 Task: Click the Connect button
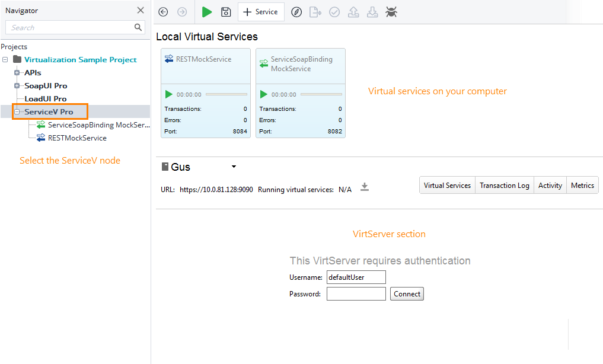click(x=407, y=293)
